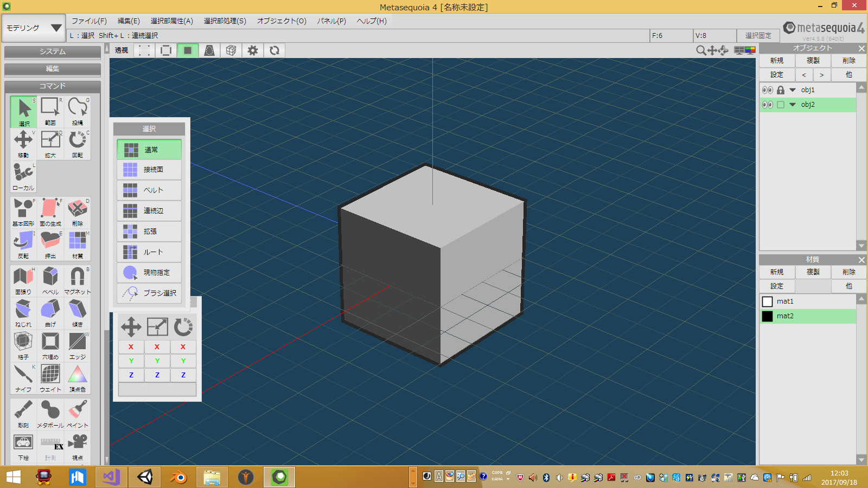
Task: Toggle edge line display in viewport toolbar
Action: 166,50
